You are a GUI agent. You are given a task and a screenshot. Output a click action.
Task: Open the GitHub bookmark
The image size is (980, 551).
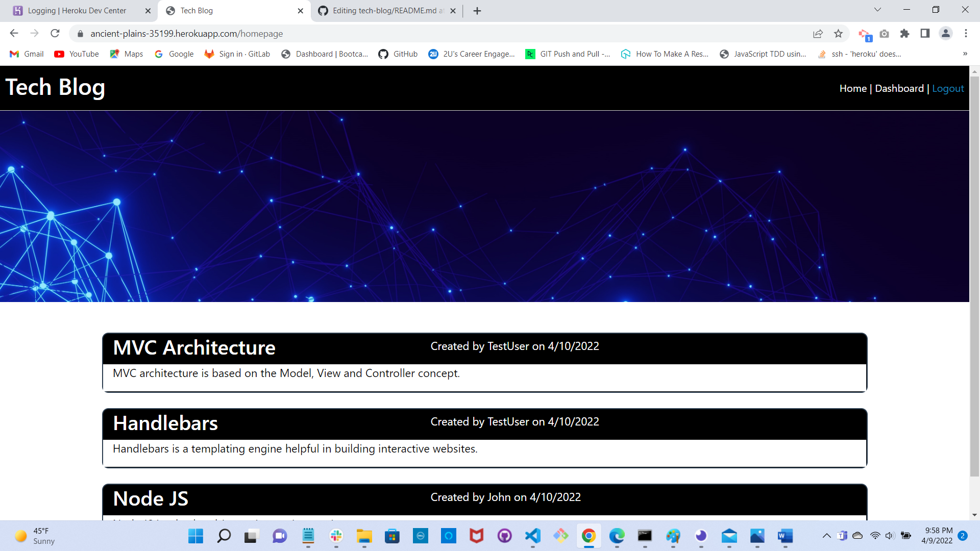click(x=398, y=54)
